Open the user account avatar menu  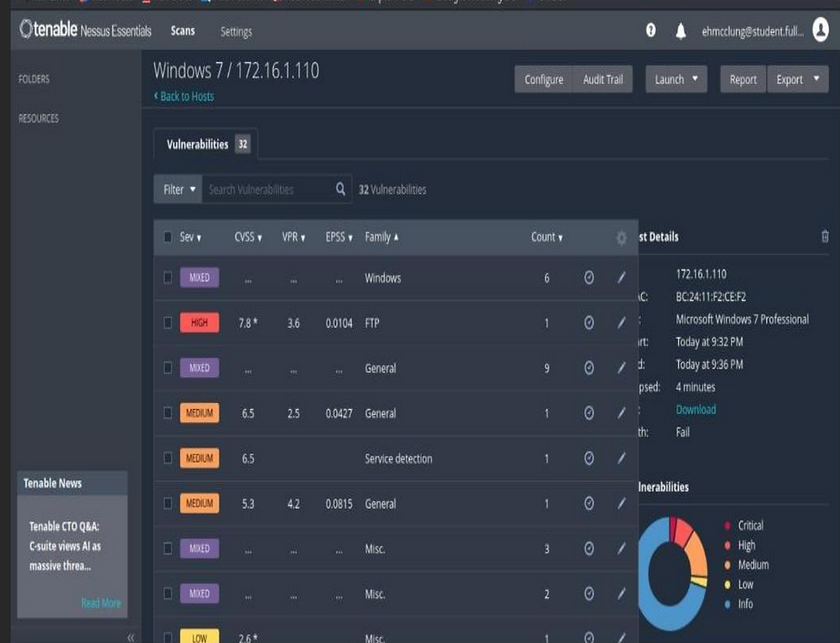[x=820, y=29]
